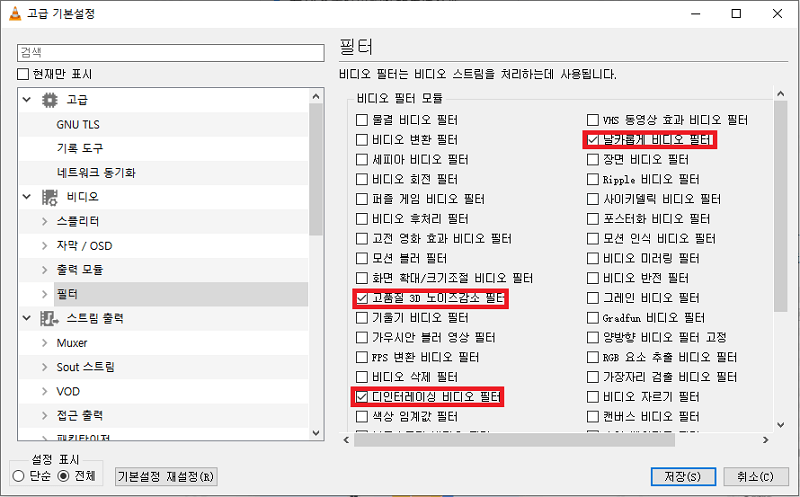This screenshot has width=800, height=497.
Task: Click the 저장(S) save button
Action: click(x=683, y=477)
